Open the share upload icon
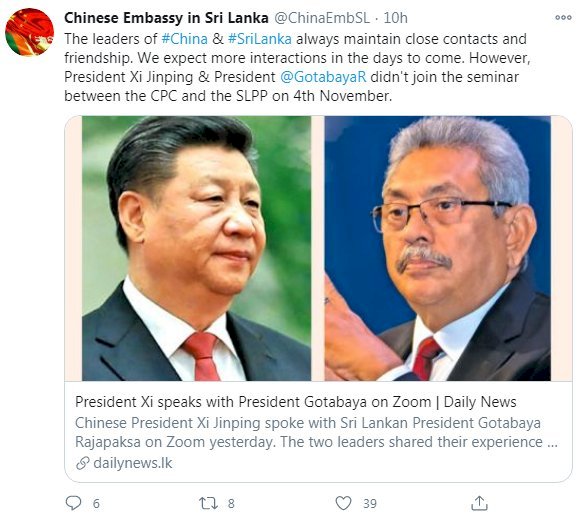 (479, 503)
